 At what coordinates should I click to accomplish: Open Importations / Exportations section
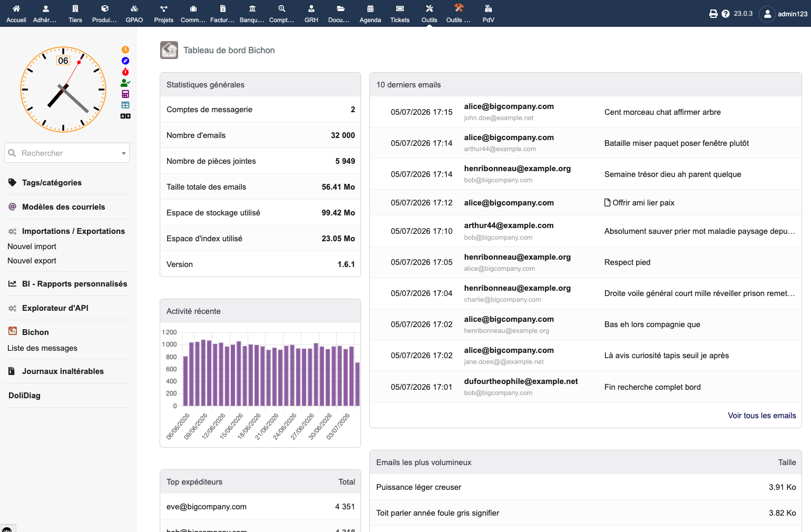pyautogui.click(x=73, y=231)
